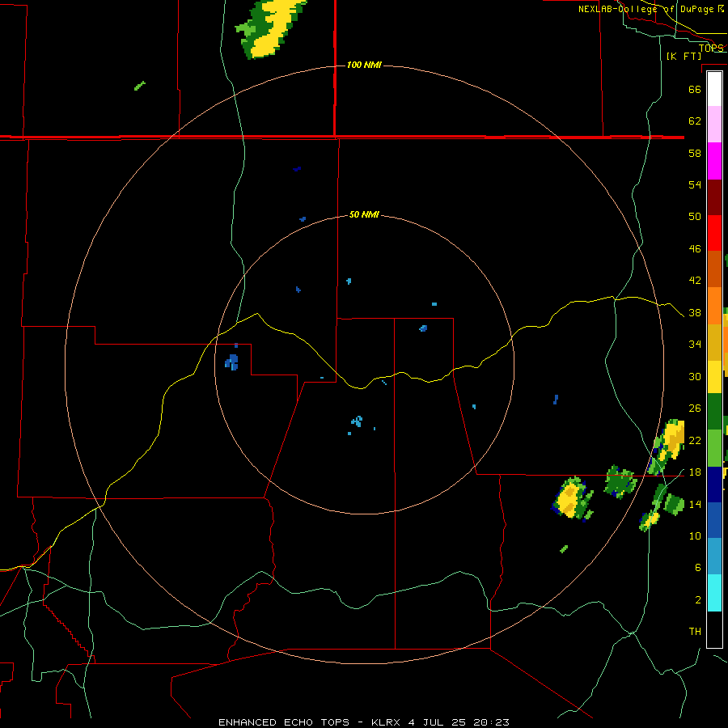728x728 pixels.
Task: Click the white swatch in the tops legend
Action: tap(714, 89)
